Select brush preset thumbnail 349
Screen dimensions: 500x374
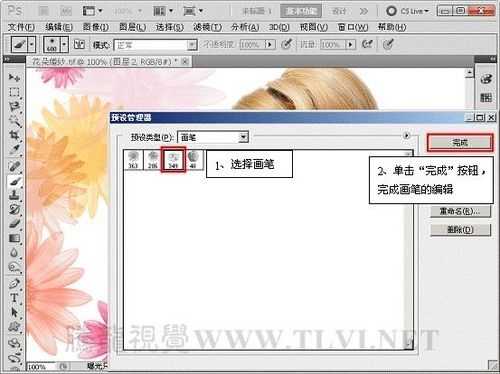click(x=173, y=160)
